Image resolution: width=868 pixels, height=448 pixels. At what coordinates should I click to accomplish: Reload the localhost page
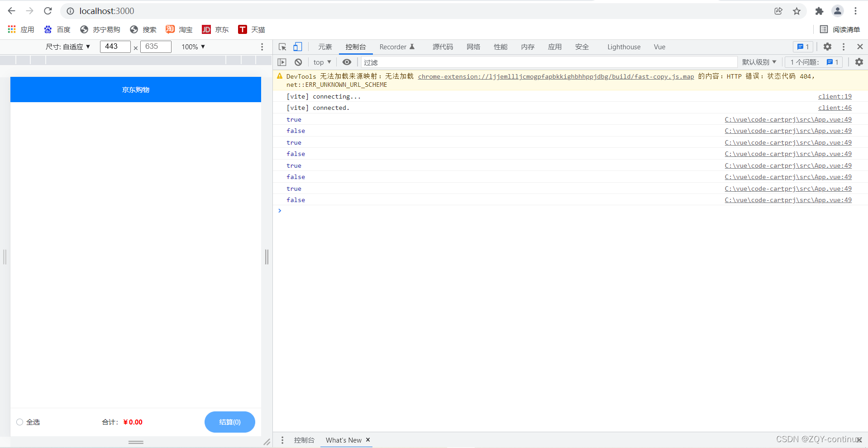(x=48, y=11)
